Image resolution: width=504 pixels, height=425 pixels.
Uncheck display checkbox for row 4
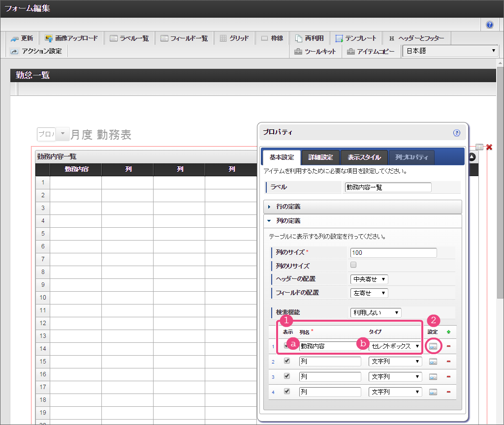coord(287,392)
